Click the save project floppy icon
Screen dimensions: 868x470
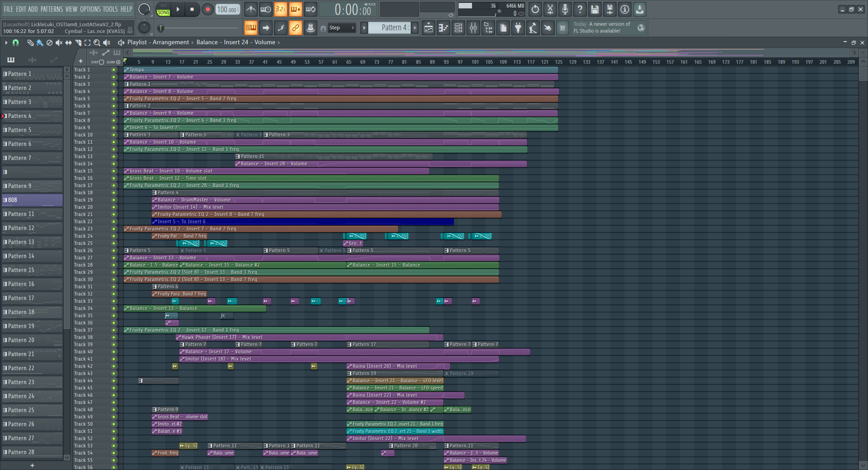click(x=595, y=9)
